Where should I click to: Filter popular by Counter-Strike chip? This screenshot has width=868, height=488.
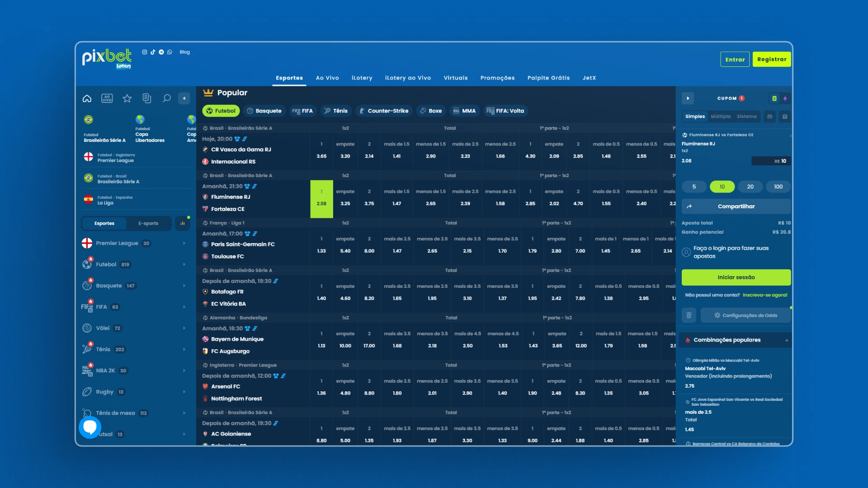coord(384,111)
